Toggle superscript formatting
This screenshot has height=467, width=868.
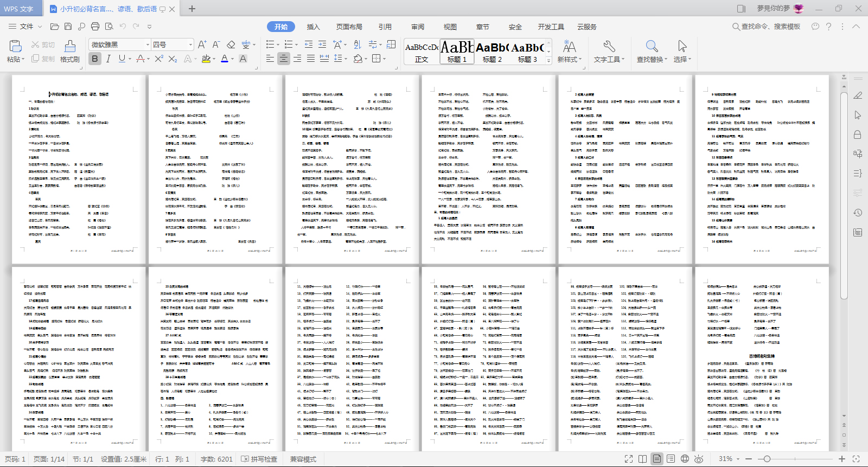click(x=159, y=59)
